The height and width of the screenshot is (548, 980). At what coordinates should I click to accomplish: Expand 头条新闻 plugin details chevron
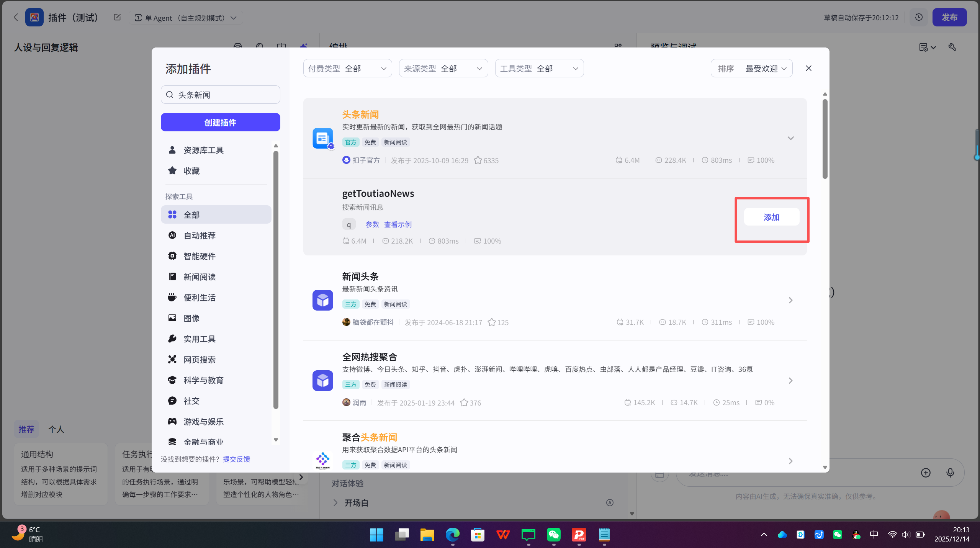pyautogui.click(x=790, y=138)
